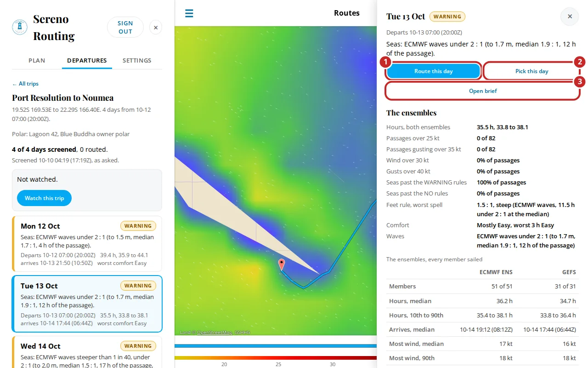Select the Mon 12 Oct departure card
This screenshot has width=588, height=368.
[87, 244]
